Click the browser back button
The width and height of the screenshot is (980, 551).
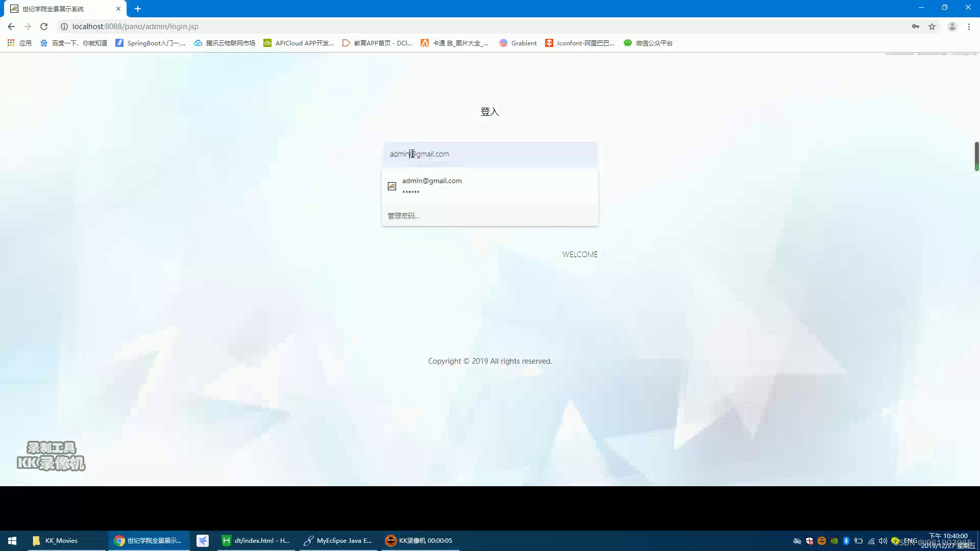click(11, 26)
